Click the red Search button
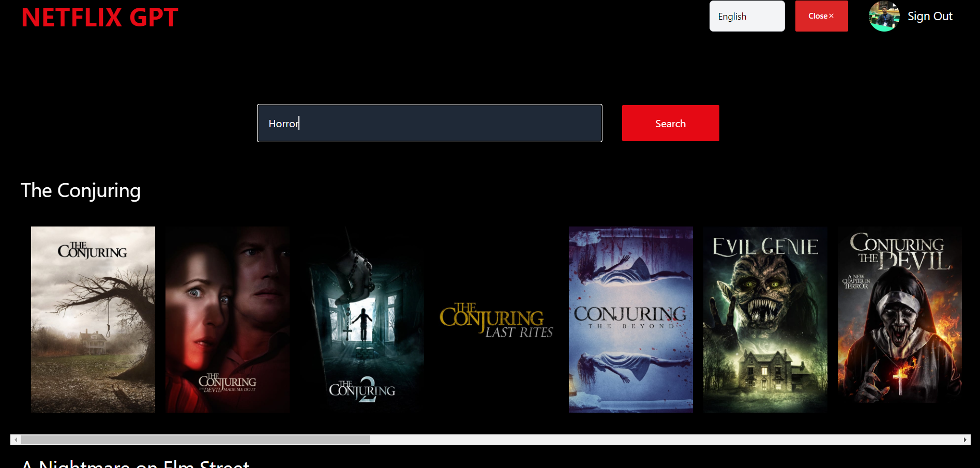 pos(670,123)
